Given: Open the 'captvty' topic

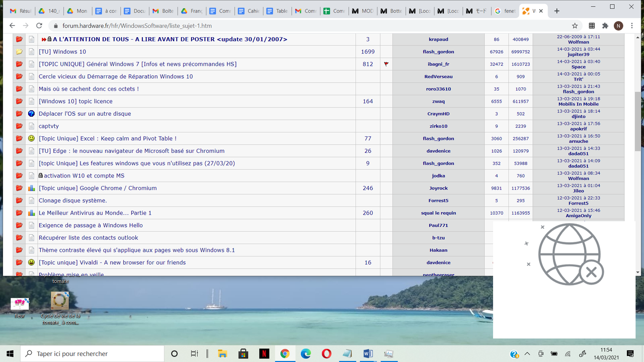Looking at the screenshot, I should pos(49,126).
